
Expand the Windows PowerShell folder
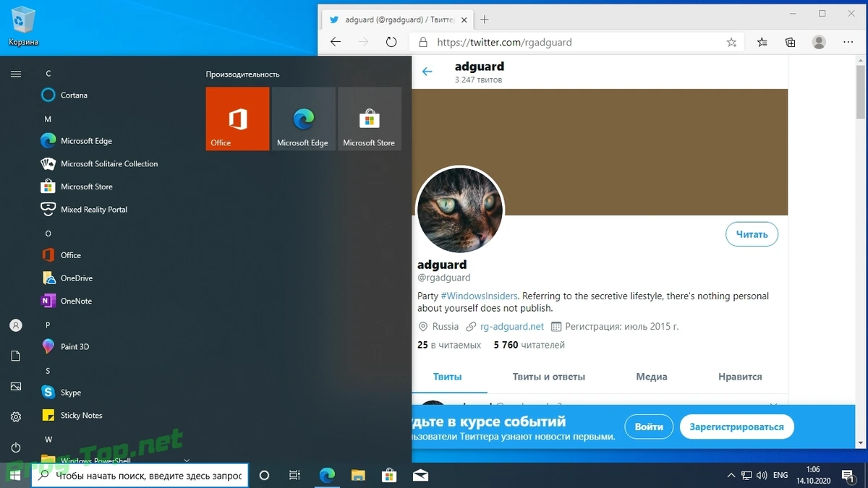(116, 460)
